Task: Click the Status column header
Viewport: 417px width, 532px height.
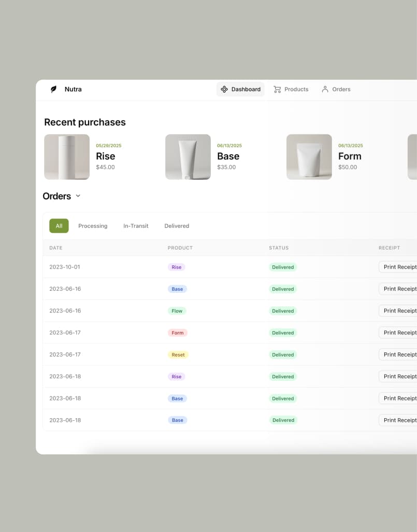Action: (279, 248)
